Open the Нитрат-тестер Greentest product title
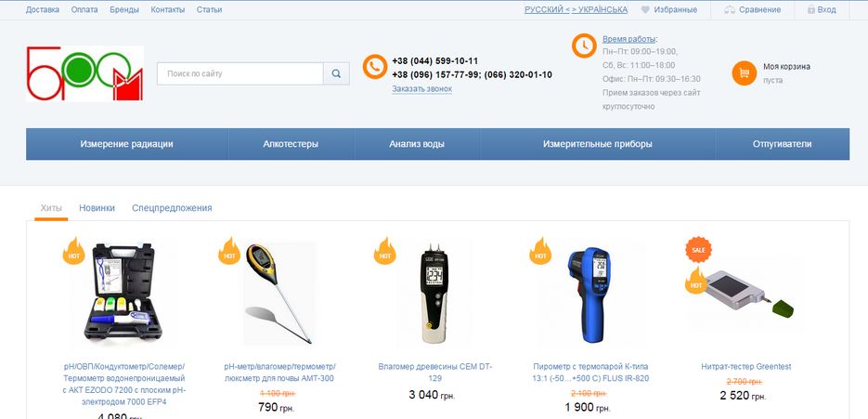The height and width of the screenshot is (419, 868). pos(745,367)
